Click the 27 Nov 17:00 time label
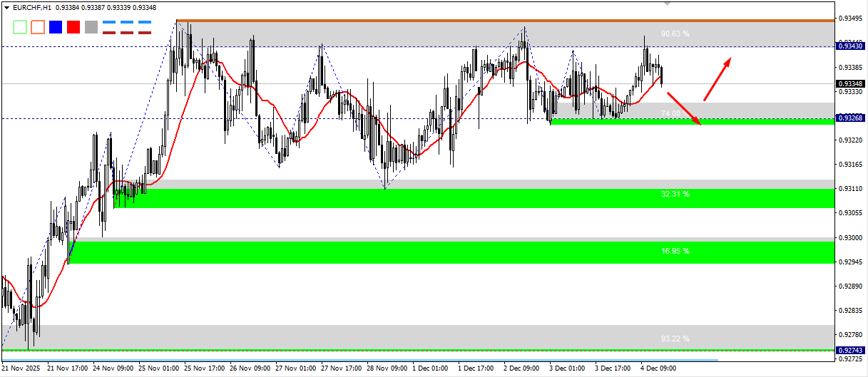This screenshot has height=377, width=868. [x=342, y=368]
